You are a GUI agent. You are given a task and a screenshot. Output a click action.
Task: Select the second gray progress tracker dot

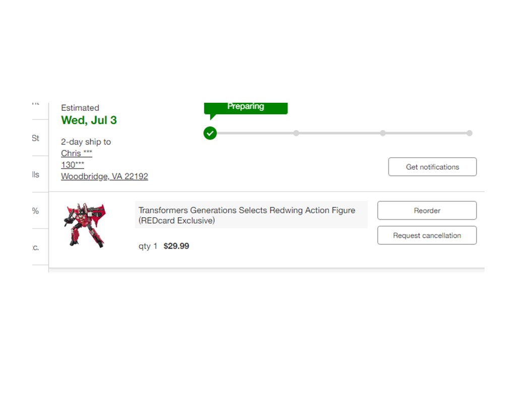[x=296, y=133]
